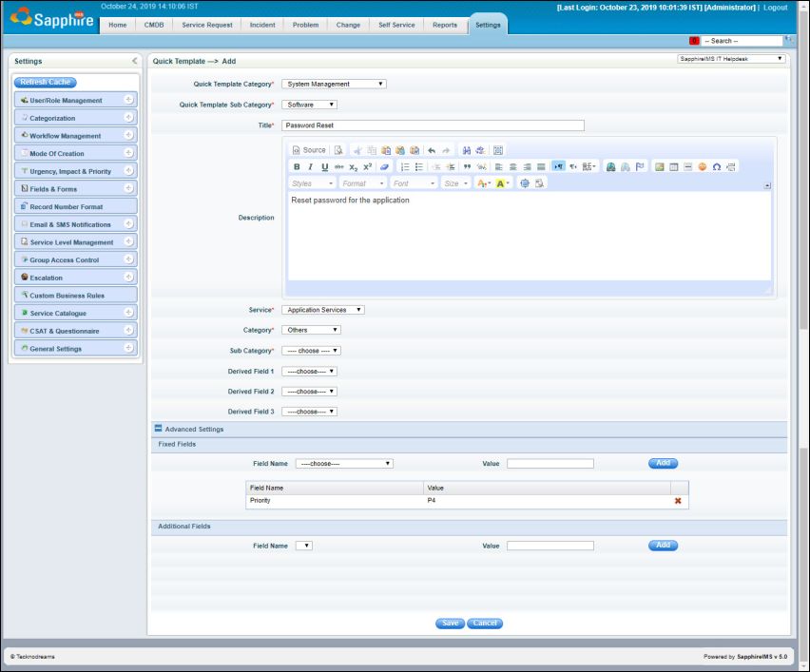Open the Quick Template Category dropdown
The image size is (810, 672).
click(334, 84)
